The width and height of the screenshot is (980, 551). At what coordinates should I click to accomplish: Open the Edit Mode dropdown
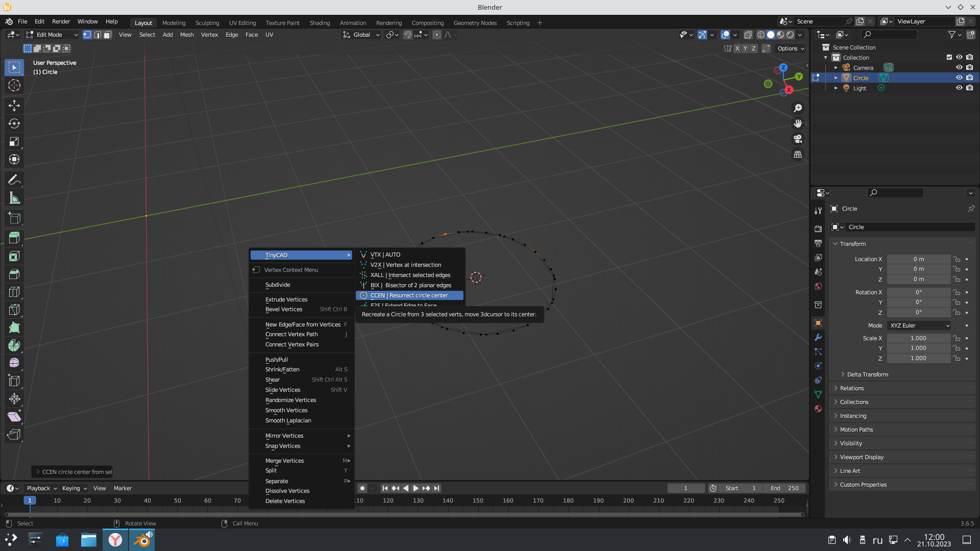pos(52,35)
